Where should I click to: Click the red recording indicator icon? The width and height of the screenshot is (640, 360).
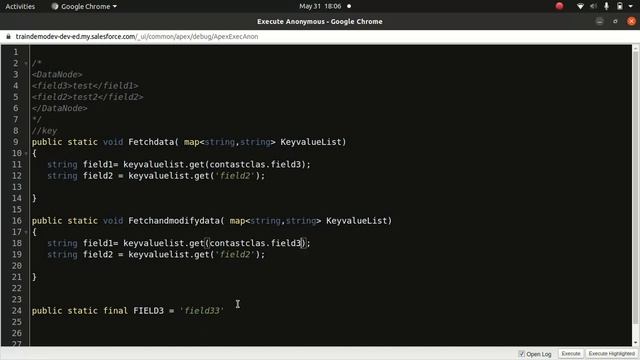pyautogui.click(x=559, y=6)
